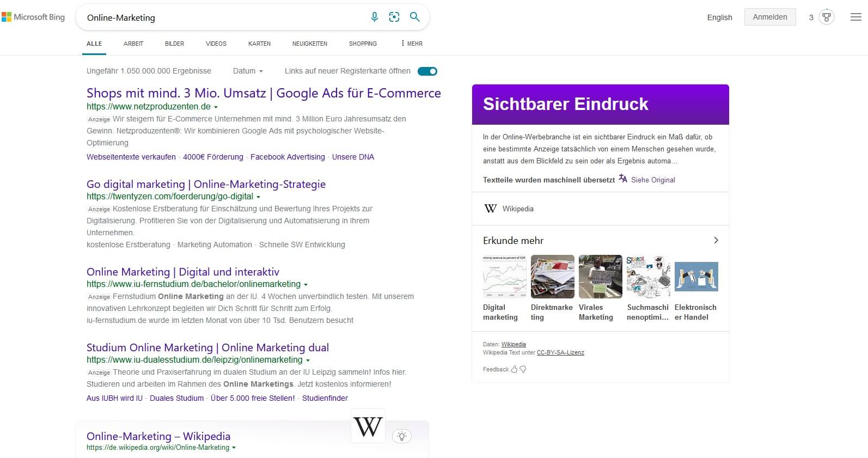Click the Anmelden button
The height and width of the screenshot is (458, 868).
pyautogui.click(x=770, y=17)
